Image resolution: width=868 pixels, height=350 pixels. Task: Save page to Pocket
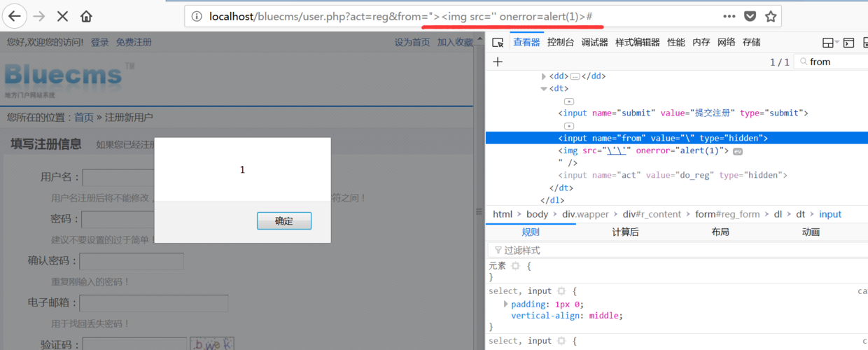click(750, 16)
